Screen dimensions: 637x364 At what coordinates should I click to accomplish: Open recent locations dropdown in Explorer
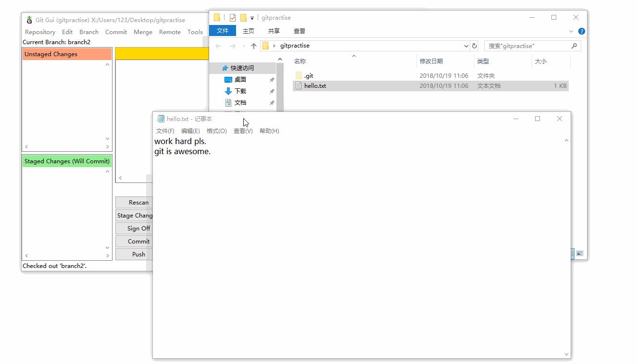[243, 46]
